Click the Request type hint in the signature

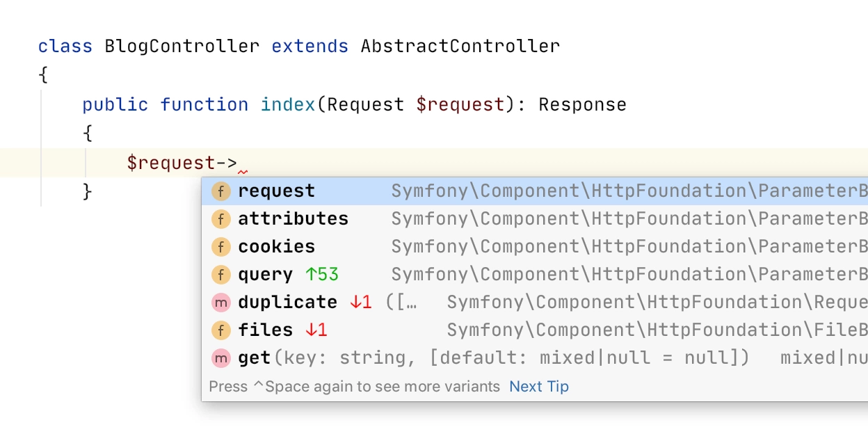coord(366,105)
